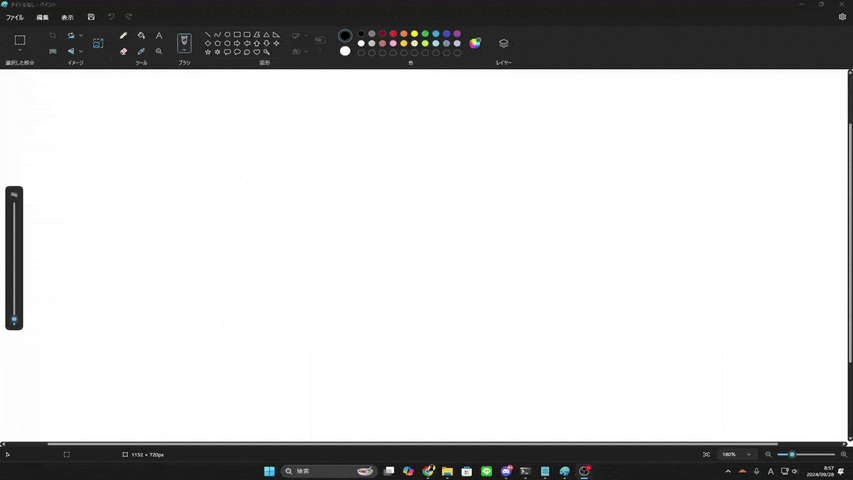Select the Color picker eyedropper tool

tap(141, 51)
